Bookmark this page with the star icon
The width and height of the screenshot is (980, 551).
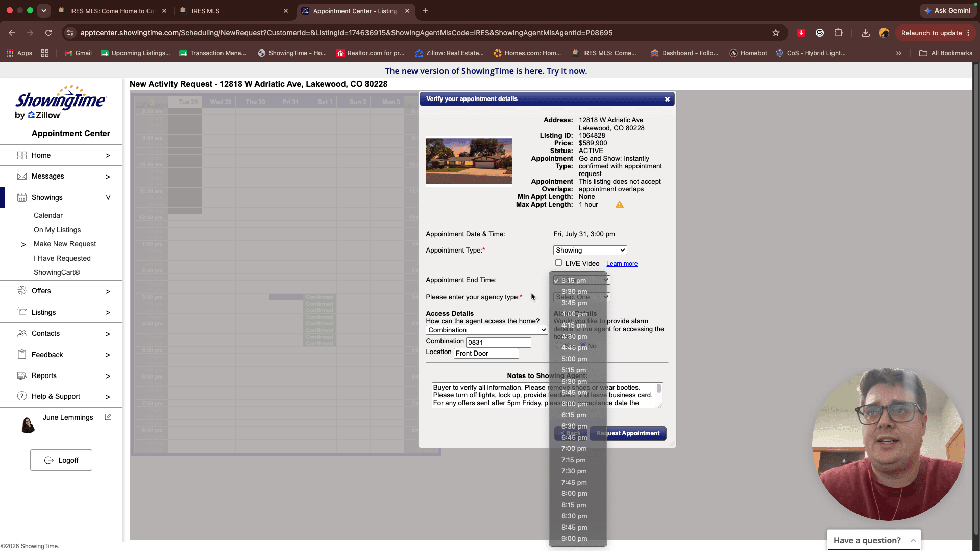pos(776,33)
